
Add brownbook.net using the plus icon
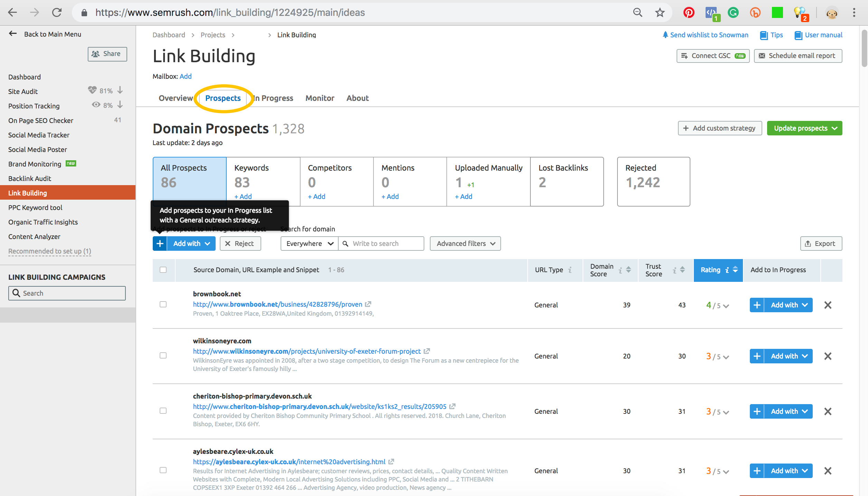coord(757,305)
